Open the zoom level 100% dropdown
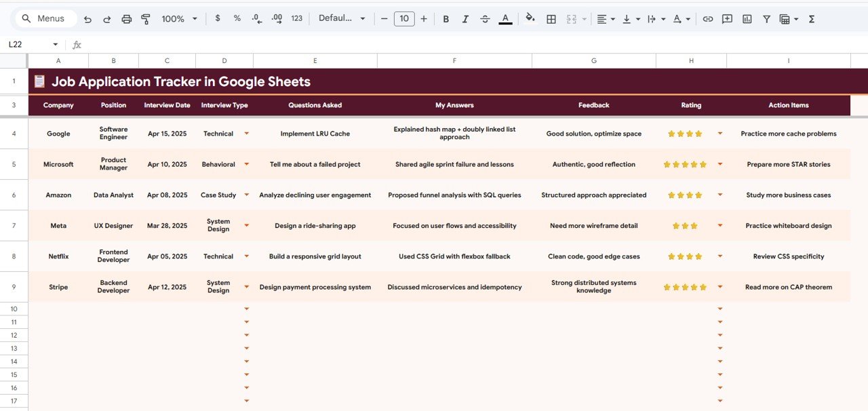 180,19
